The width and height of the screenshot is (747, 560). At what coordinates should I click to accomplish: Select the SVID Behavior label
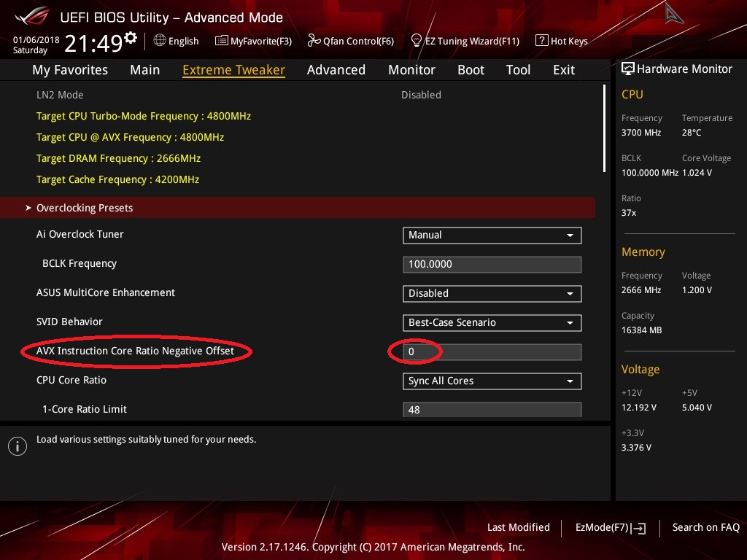tap(69, 322)
